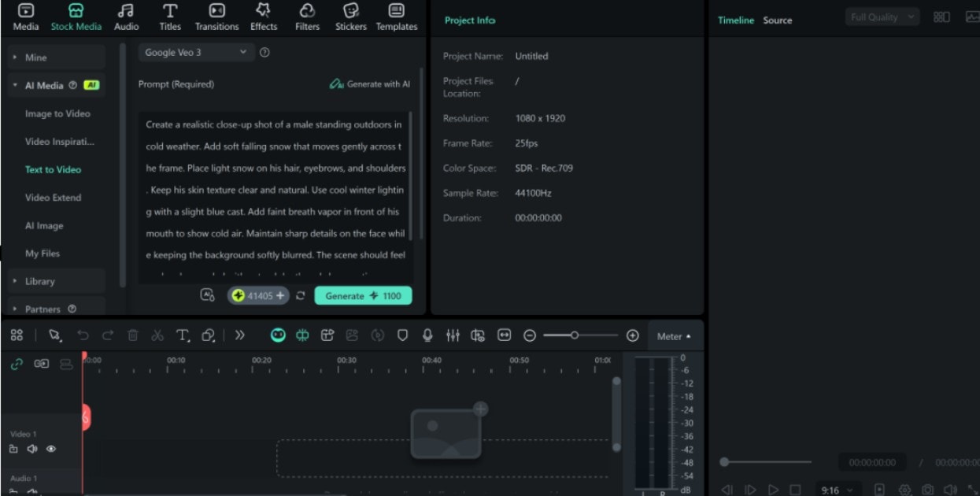Select Text to Video
Screen dimensions: 980x496
tap(53, 169)
